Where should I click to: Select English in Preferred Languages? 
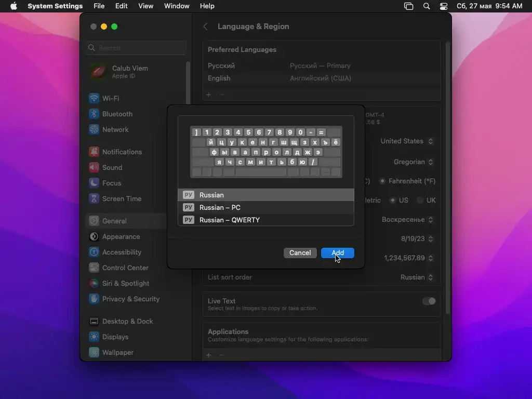(322, 78)
